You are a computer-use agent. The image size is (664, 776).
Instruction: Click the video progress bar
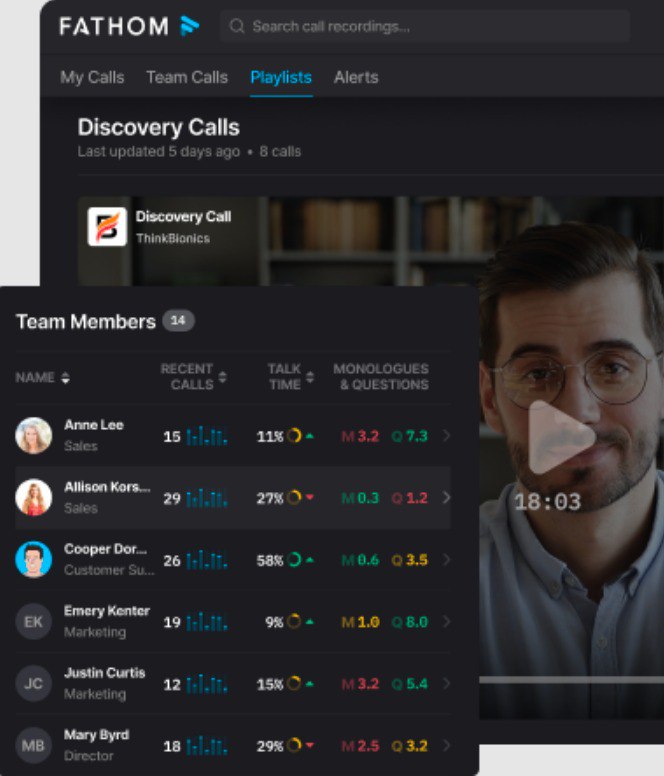click(x=570, y=680)
